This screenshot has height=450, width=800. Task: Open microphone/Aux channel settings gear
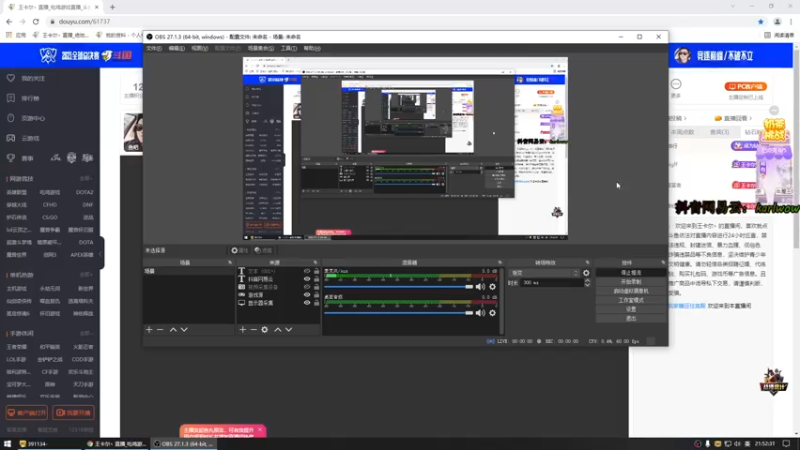click(492, 287)
